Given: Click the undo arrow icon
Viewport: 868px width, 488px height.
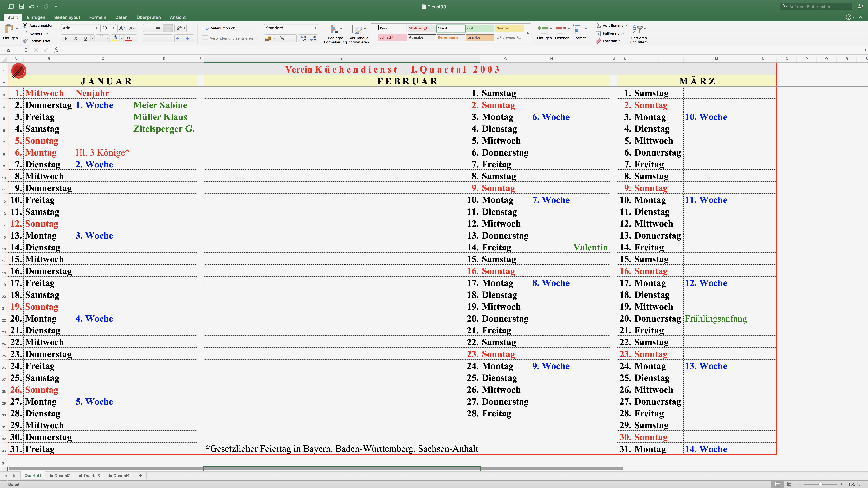Looking at the screenshot, I should coord(31,6).
